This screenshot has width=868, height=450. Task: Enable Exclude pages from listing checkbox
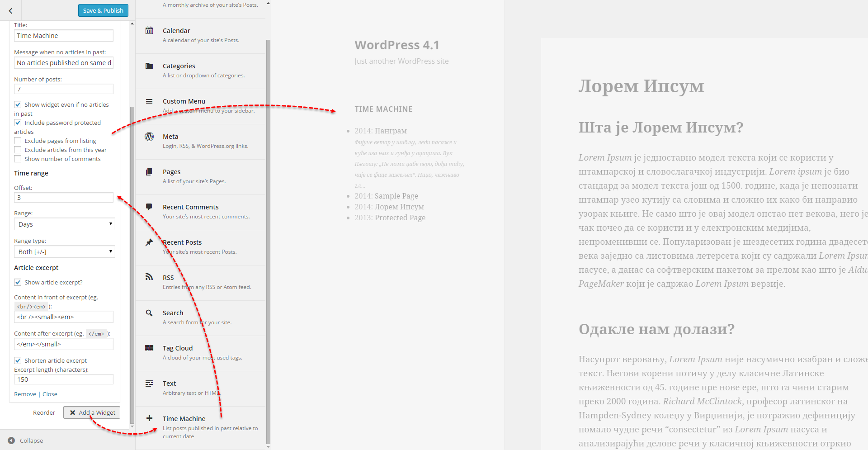(18, 141)
